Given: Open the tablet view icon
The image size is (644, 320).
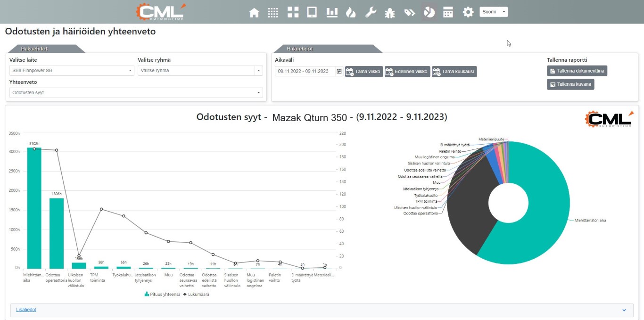Looking at the screenshot, I should point(312,12).
